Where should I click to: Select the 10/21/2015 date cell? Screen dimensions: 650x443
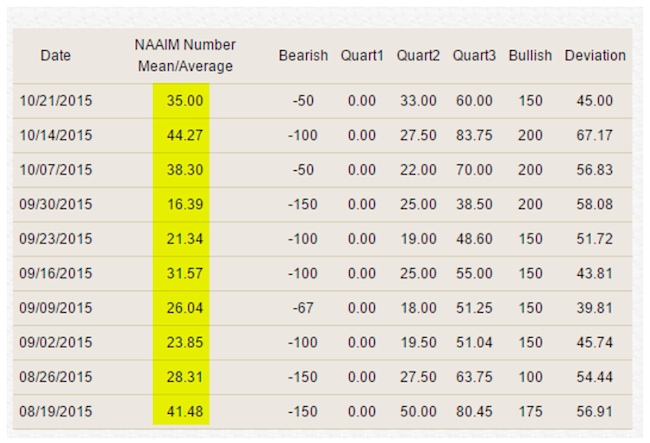click(x=56, y=101)
